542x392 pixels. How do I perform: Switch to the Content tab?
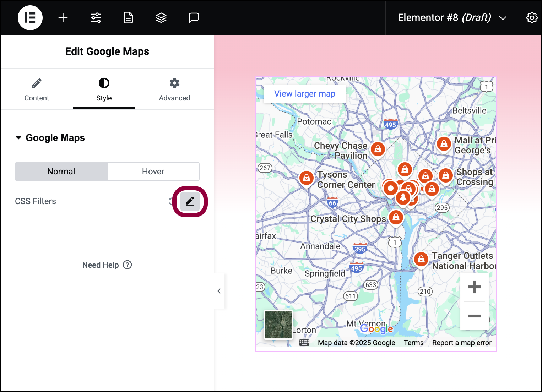pos(37,90)
